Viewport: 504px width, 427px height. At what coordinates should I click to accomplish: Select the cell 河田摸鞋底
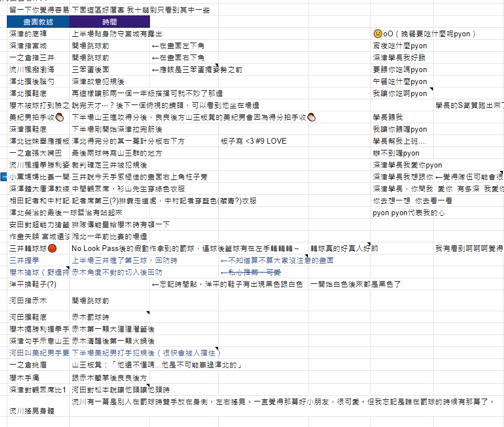38,317
